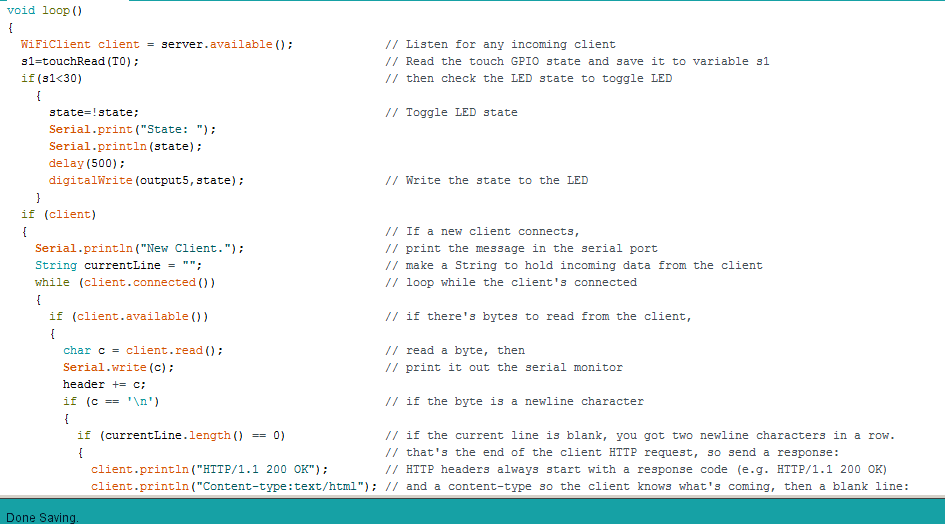Click the "s1=touchRead(T0);" statement
Viewport: 945px width, 524px height.
click(80, 61)
